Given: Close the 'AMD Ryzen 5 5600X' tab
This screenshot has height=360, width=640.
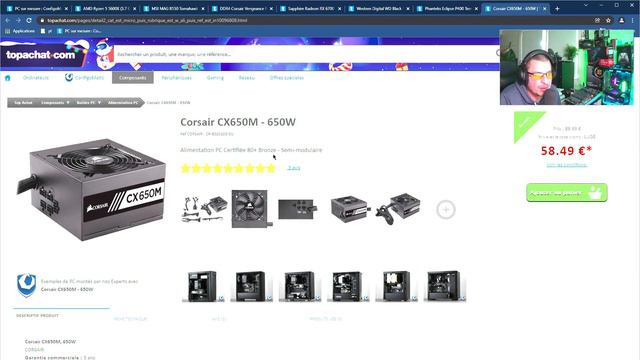Looking at the screenshot, I should 135,9.
